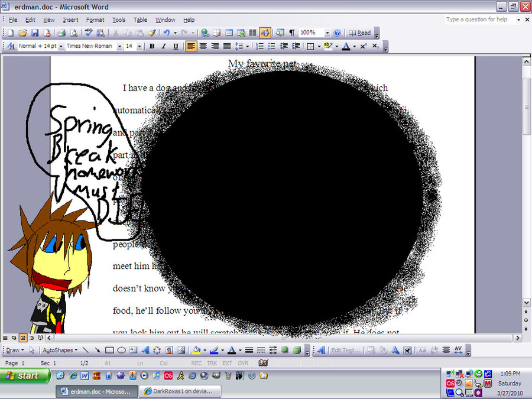Click the Read button
The width and height of the screenshot is (532, 399).
point(360,33)
